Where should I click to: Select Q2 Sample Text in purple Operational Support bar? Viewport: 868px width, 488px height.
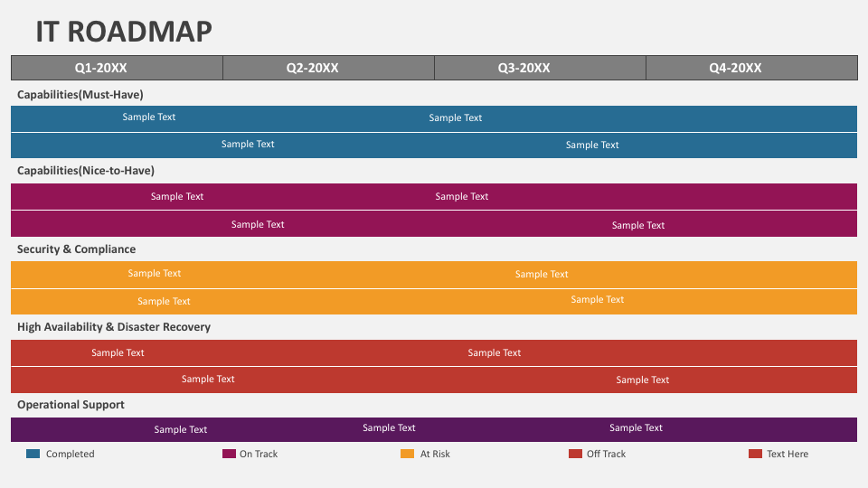(x=389, y=427)
